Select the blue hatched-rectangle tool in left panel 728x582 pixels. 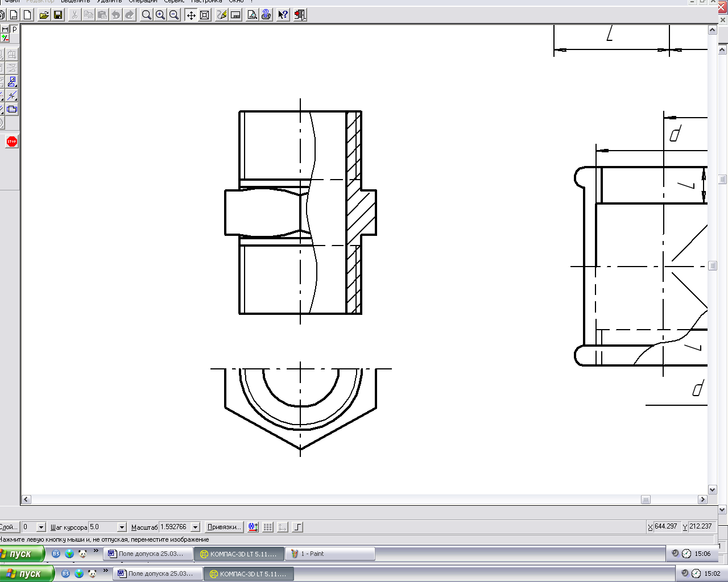click(x=12, y=82)
